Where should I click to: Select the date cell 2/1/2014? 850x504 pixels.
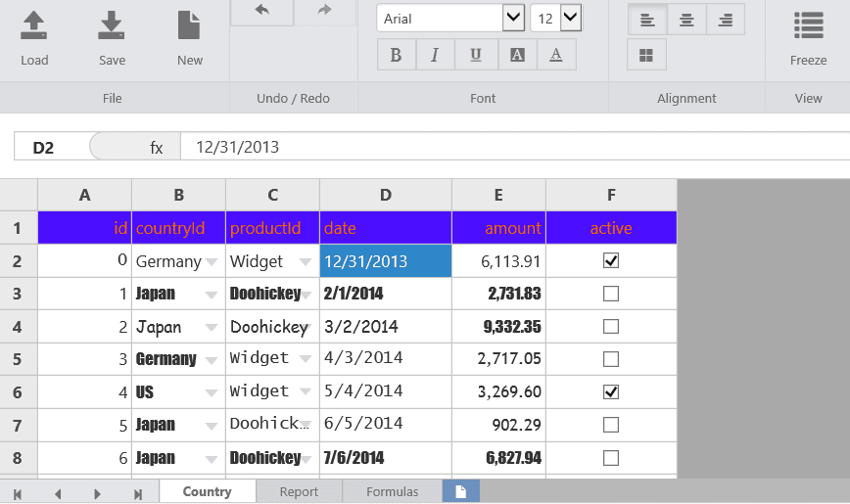coord(386,294)
